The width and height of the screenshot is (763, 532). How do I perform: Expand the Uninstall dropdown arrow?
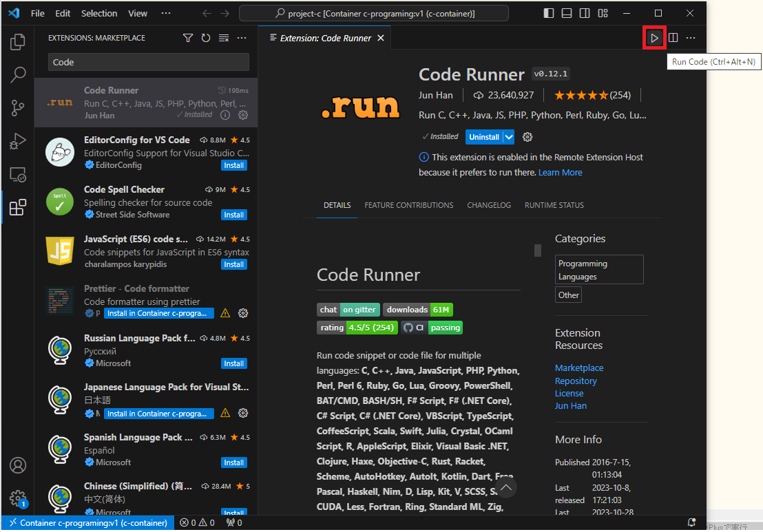click(x=509, y=137)
